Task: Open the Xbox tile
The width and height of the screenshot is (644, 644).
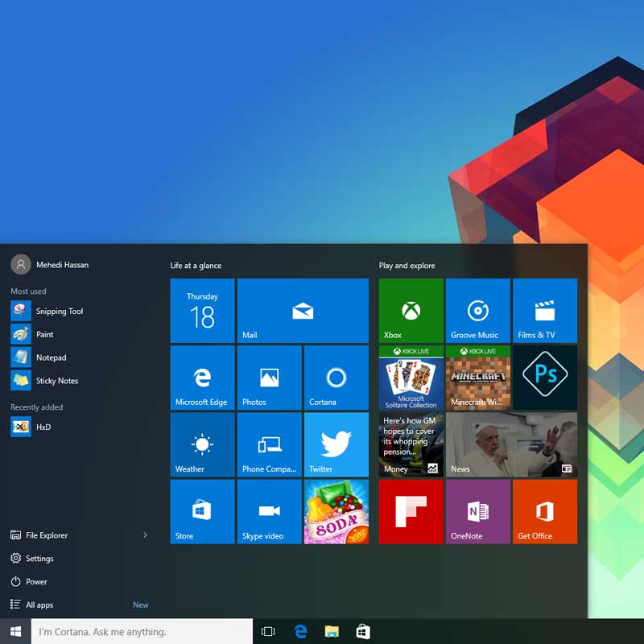Action: [411, 311]
